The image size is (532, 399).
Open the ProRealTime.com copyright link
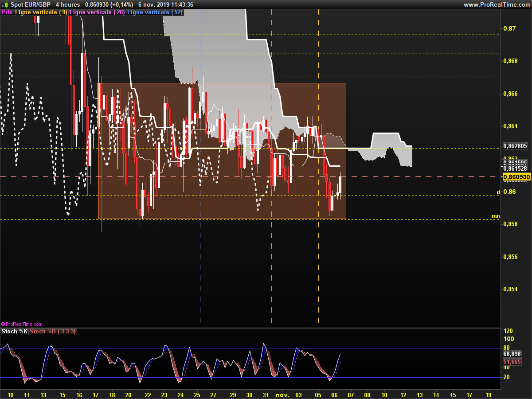(x=22, y=324)
